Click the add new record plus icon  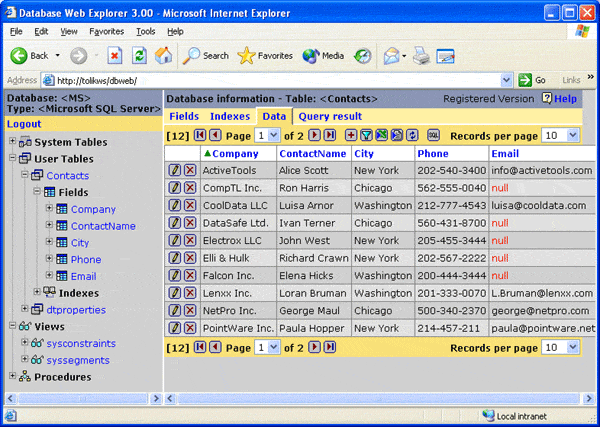coord(351,135)
